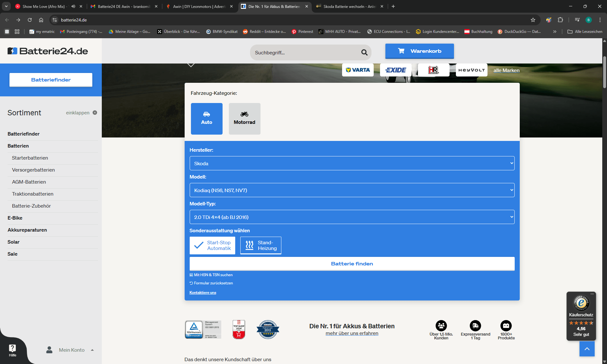Bookmark page with star icon
The image size is (607, 364).
[533, 20]
